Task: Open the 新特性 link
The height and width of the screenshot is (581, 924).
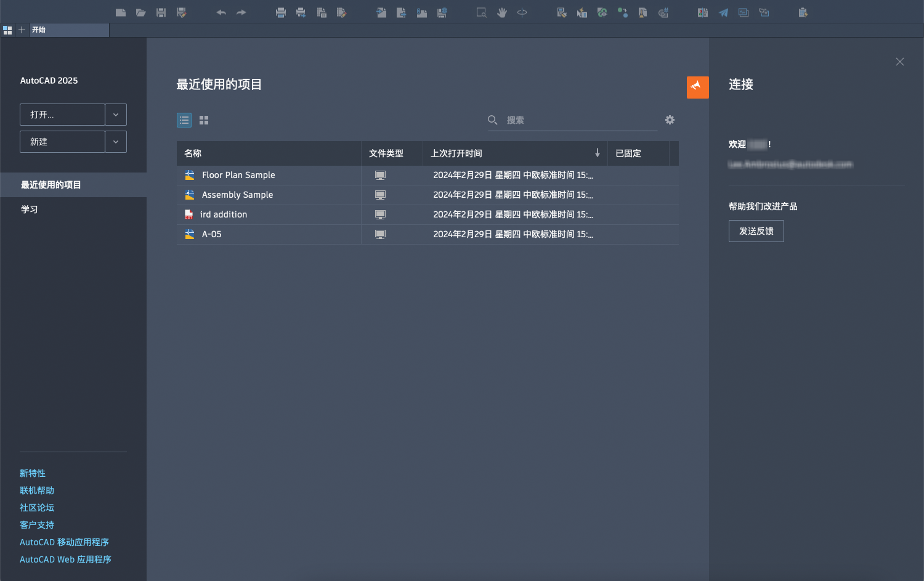Action: coord(33,473)
